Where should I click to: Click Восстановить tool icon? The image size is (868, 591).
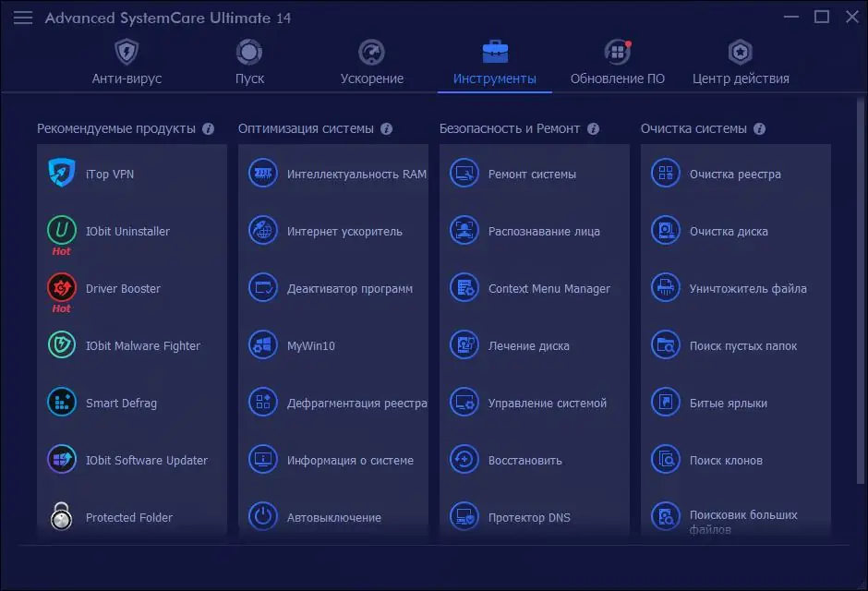coord(464,459)
